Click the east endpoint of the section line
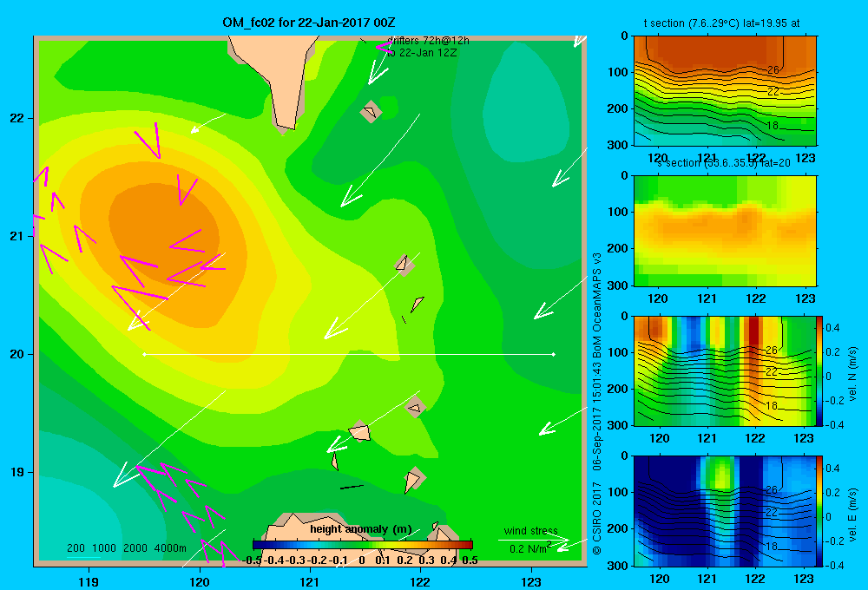868x590 pixels. tap(553, 354)
